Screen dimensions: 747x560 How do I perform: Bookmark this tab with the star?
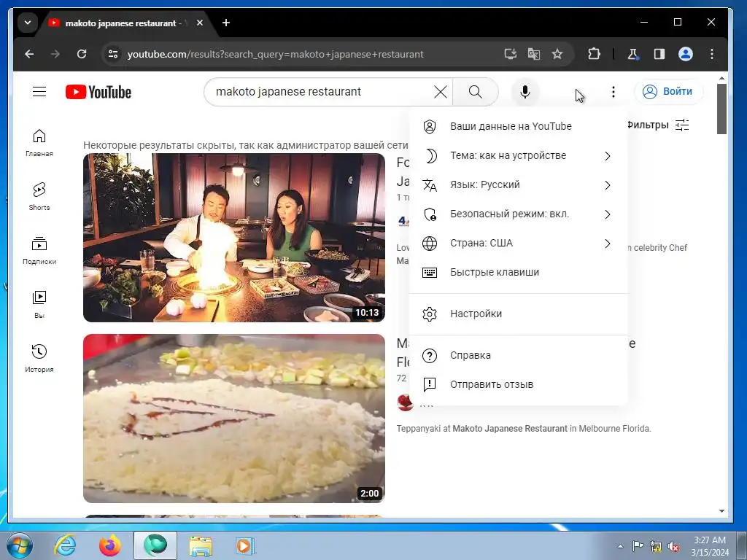[x=557, y=54]
